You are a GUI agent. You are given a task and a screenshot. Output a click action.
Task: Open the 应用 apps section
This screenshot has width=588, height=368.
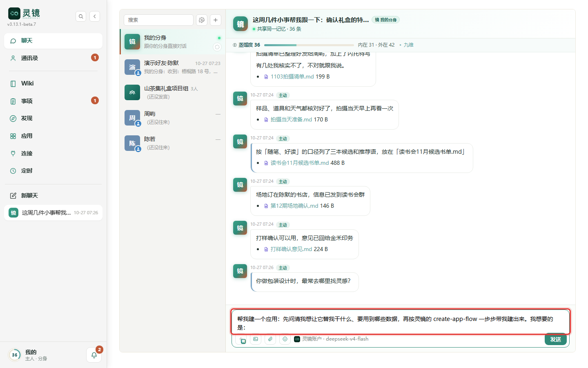click(x=53, y=136)
